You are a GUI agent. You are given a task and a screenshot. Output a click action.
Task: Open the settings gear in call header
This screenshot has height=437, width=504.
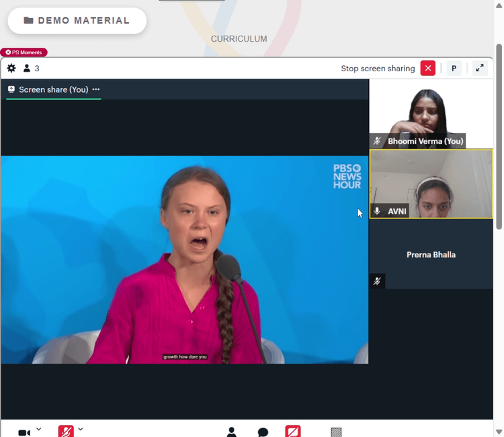11,68
